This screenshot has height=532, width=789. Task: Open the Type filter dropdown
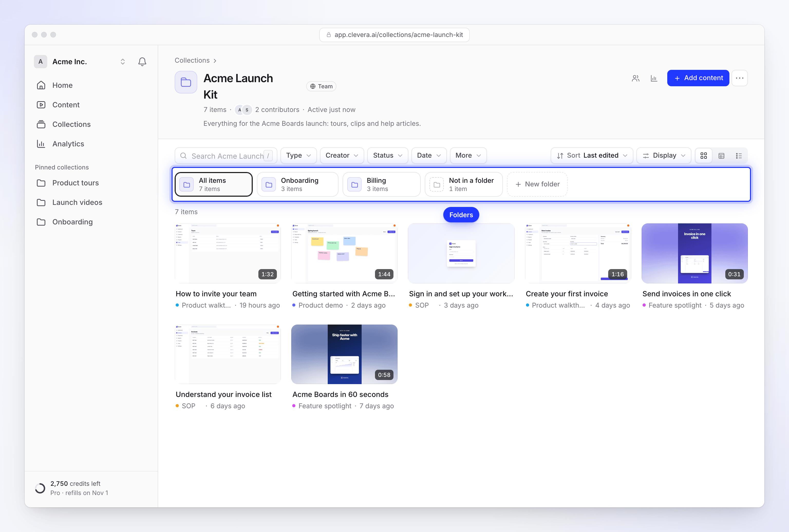(x=298, y=155)
